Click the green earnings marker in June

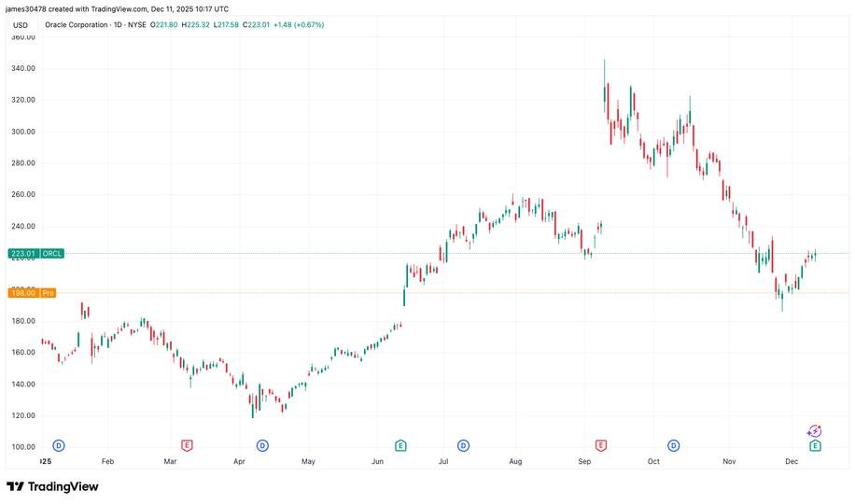[x=400, y=446]
